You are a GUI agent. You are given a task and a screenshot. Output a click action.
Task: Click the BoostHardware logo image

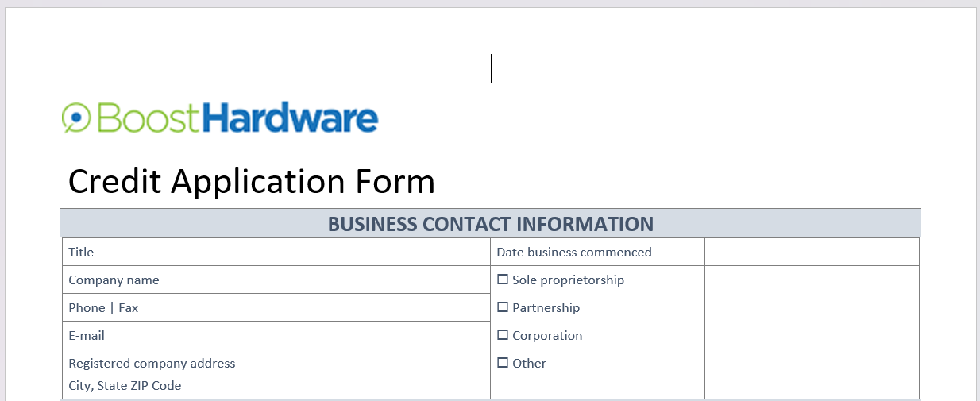point(220,118)
